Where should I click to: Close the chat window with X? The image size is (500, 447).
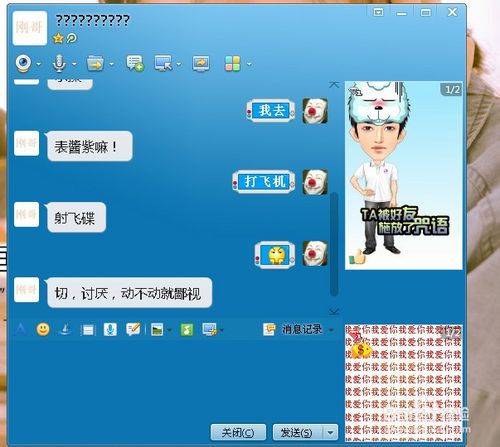(x=452, y=12)
